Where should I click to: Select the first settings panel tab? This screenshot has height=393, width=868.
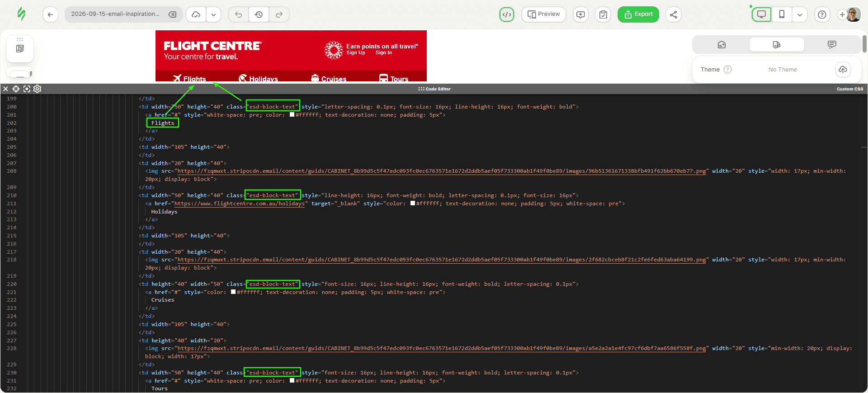tap(722, 44)
